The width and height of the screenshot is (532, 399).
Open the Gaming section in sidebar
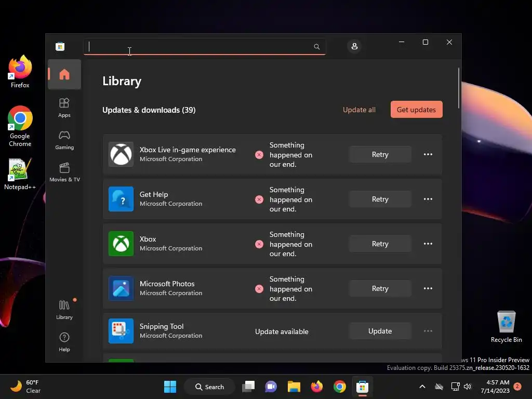64,140
